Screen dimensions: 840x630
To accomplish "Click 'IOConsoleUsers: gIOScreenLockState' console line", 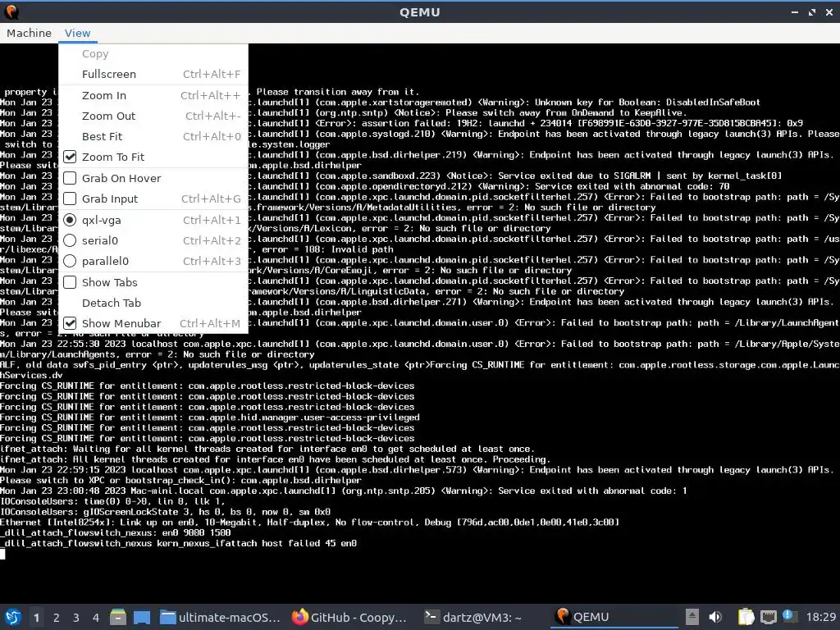I will [165, 512].
